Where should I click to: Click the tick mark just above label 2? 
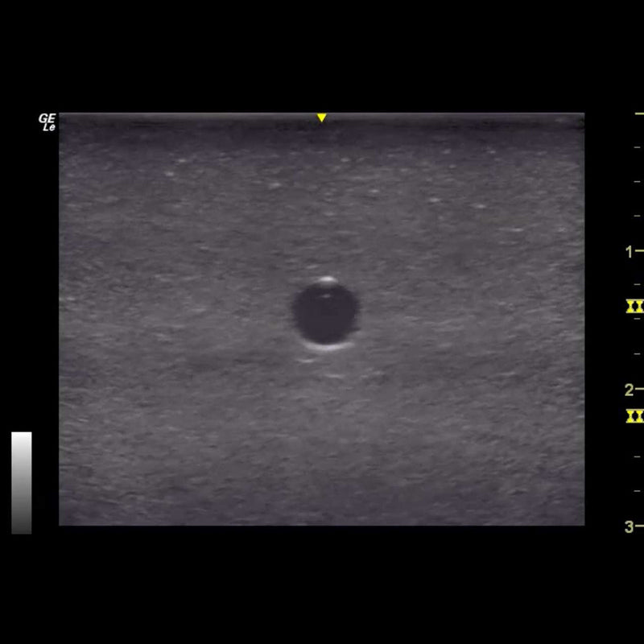(639, 354)
